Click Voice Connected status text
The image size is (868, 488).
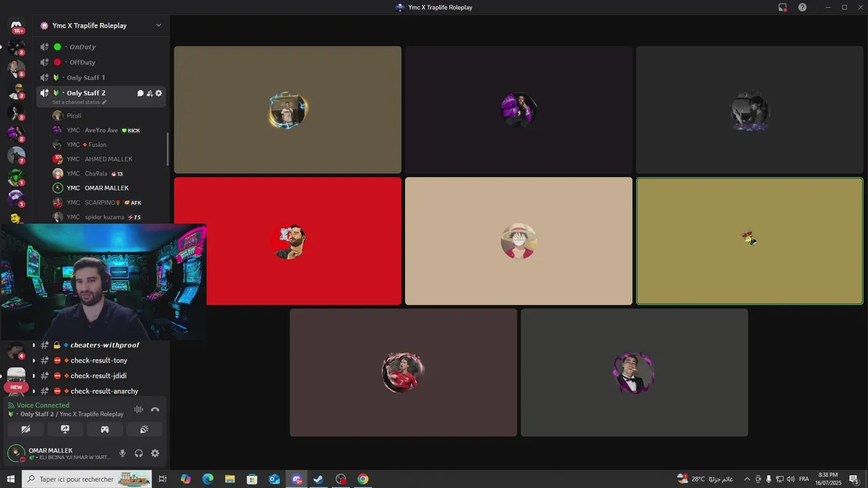43,405
